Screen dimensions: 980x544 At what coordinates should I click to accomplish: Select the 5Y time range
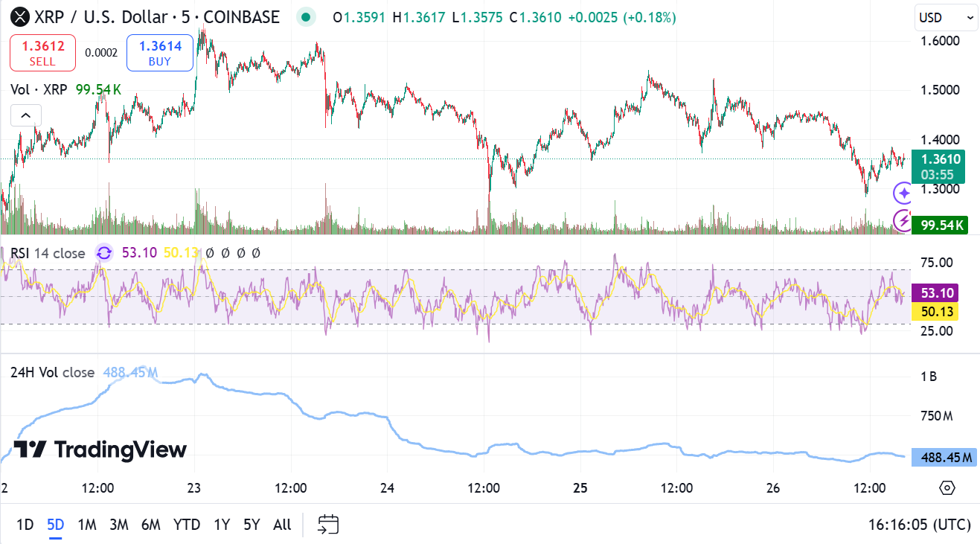coord(252,525)
